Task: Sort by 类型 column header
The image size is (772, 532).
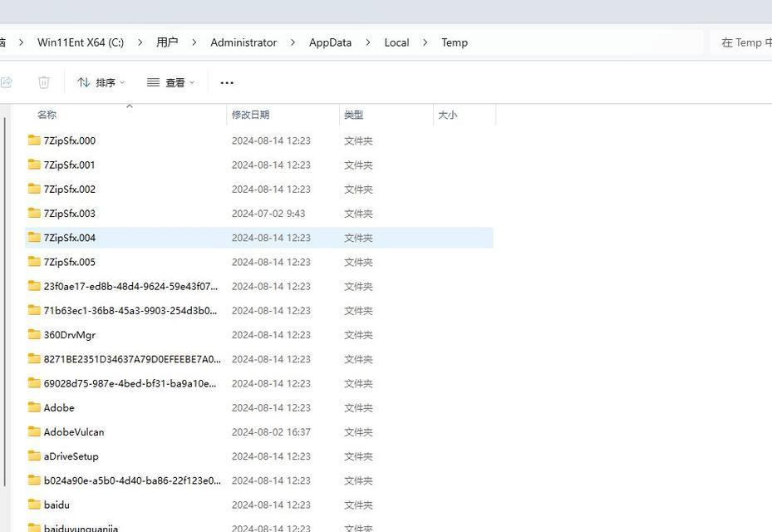Action: 353,115
